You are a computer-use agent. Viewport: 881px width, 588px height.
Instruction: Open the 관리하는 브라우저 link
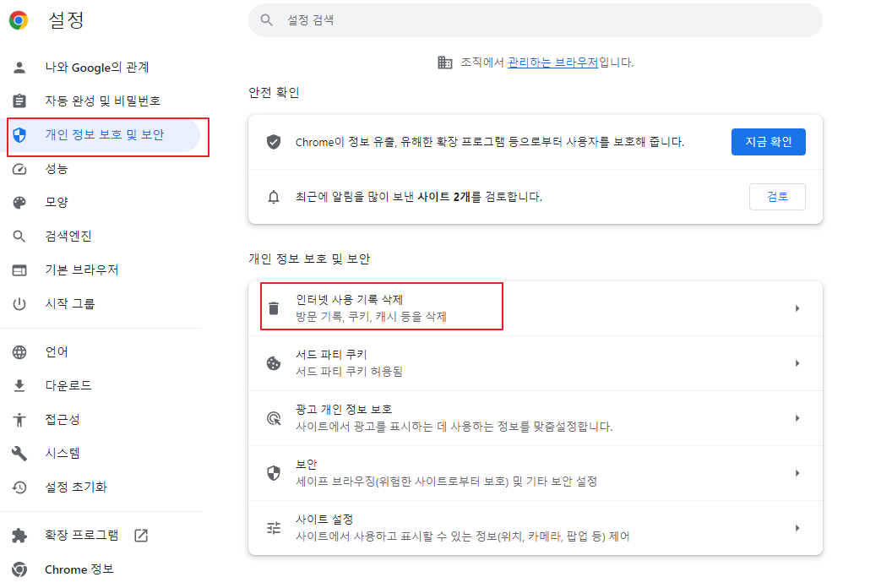[x=552, y=63]
